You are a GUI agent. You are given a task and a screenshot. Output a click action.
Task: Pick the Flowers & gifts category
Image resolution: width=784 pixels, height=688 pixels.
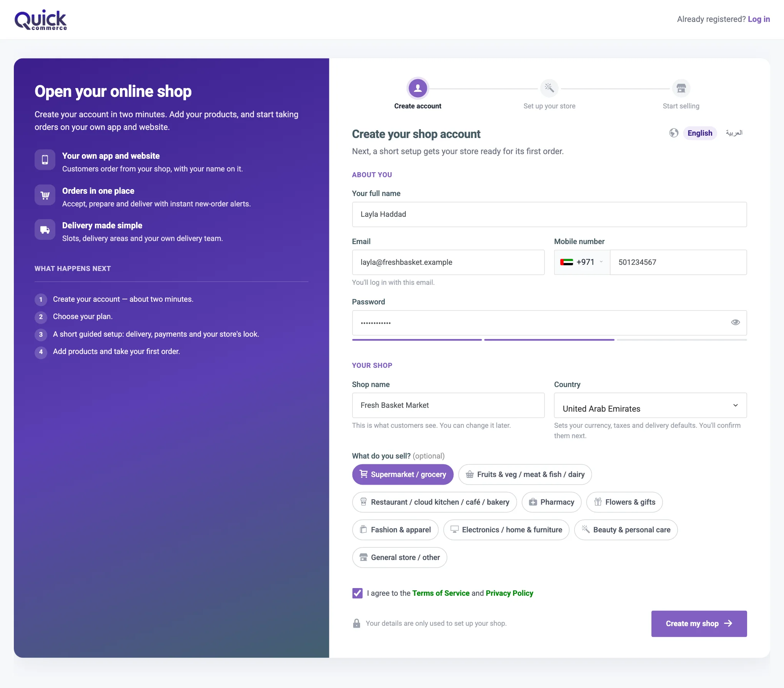[624, 502]
